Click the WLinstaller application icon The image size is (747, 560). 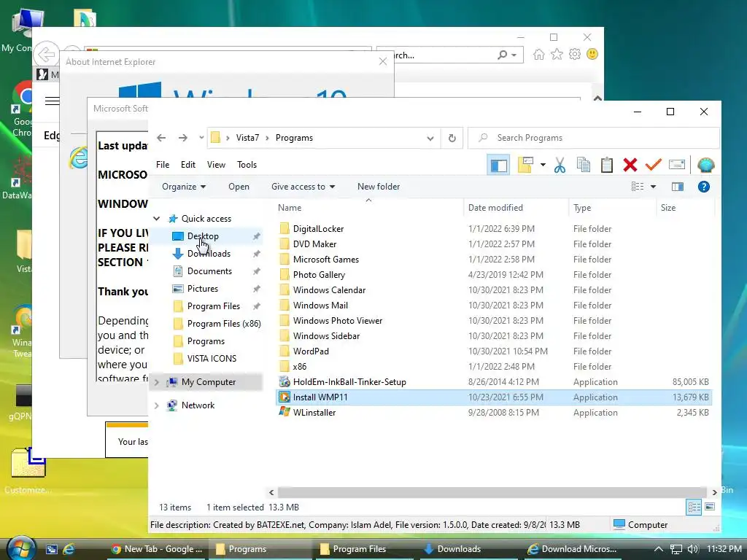285,413
